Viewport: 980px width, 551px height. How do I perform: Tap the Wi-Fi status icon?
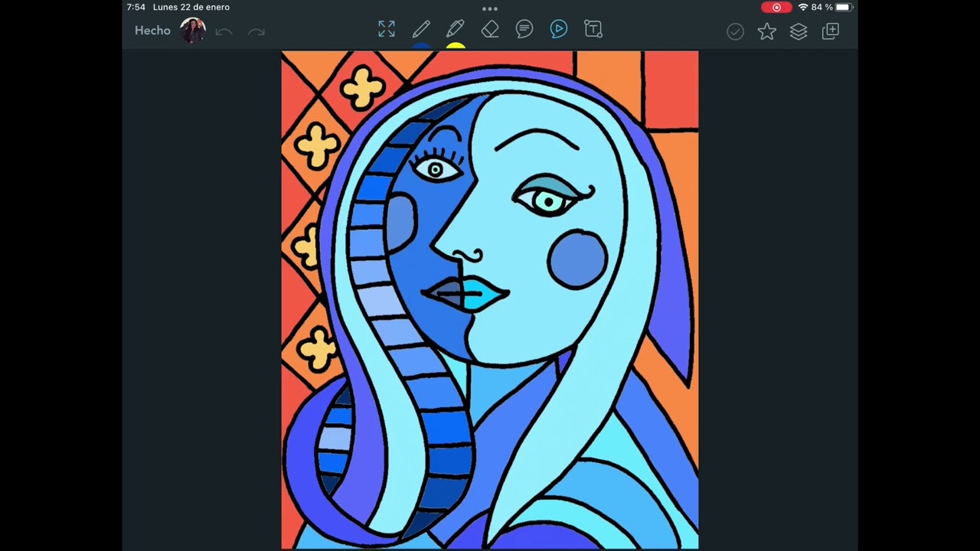pyautogui.click(x=803, y=7)
